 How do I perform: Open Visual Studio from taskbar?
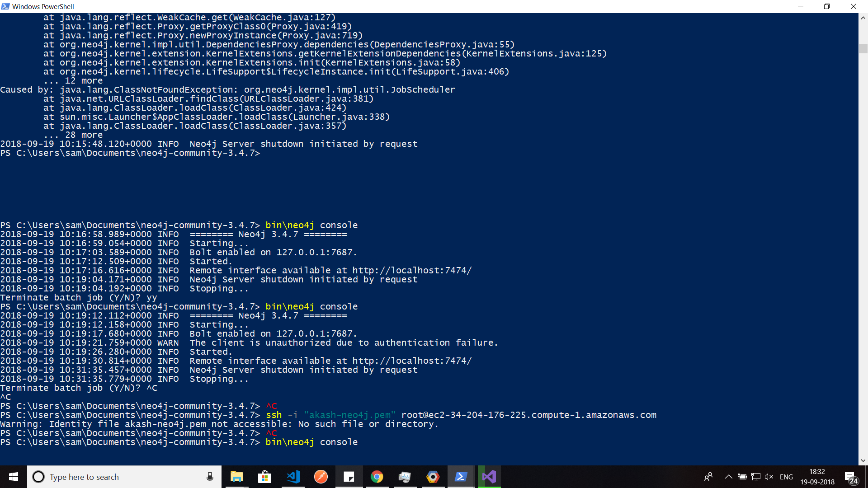489,476
